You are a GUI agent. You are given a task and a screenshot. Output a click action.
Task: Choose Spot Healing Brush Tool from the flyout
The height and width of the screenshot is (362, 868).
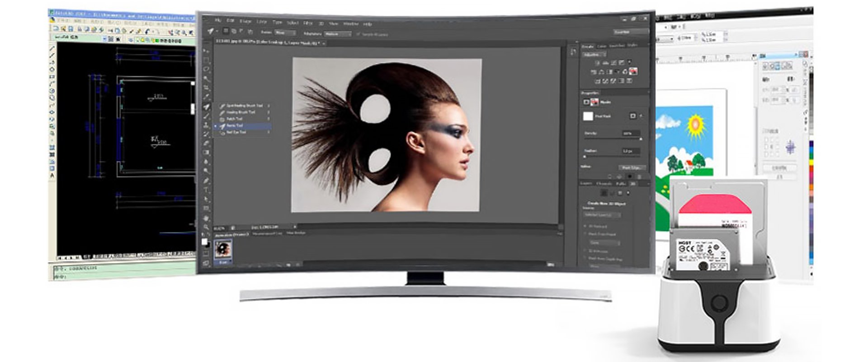coord(244,105)
